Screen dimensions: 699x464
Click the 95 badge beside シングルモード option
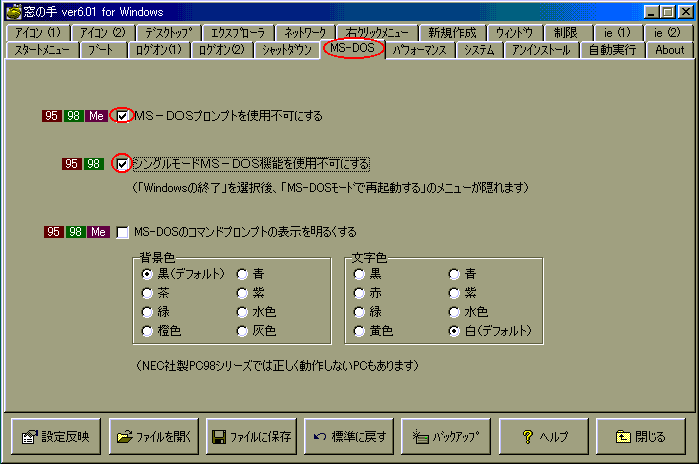(72, 164)
